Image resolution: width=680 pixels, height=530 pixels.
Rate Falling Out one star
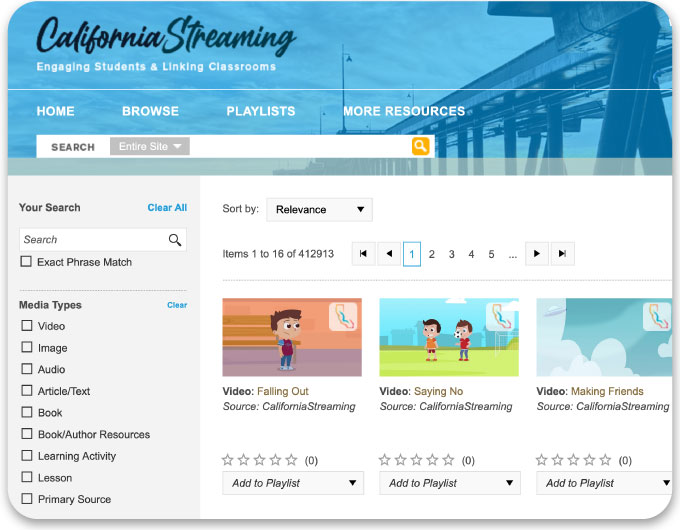pyautogui.click(x=228, y=460)
